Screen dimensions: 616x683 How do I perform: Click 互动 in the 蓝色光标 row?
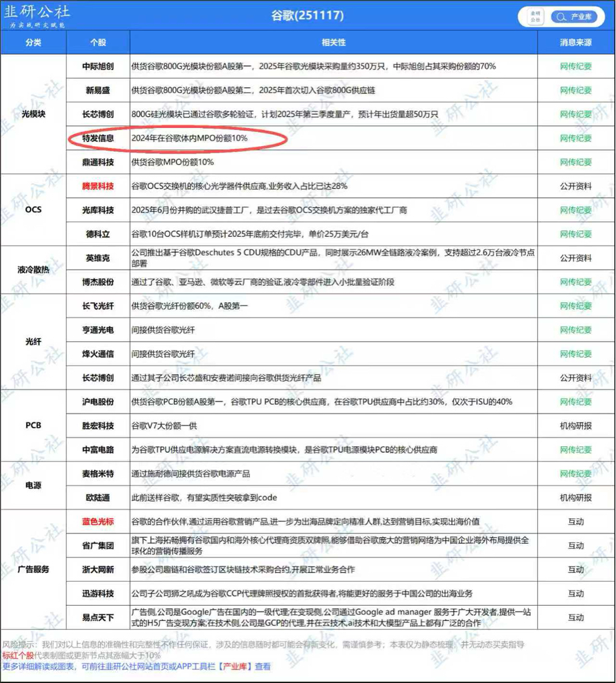[x=575, y=522]
